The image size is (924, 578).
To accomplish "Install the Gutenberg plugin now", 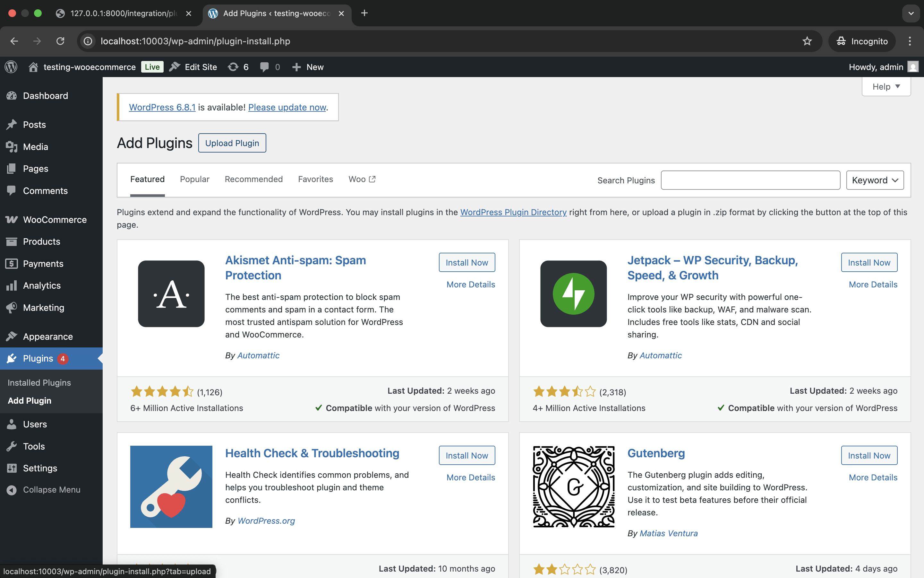I will click(869, 456).
